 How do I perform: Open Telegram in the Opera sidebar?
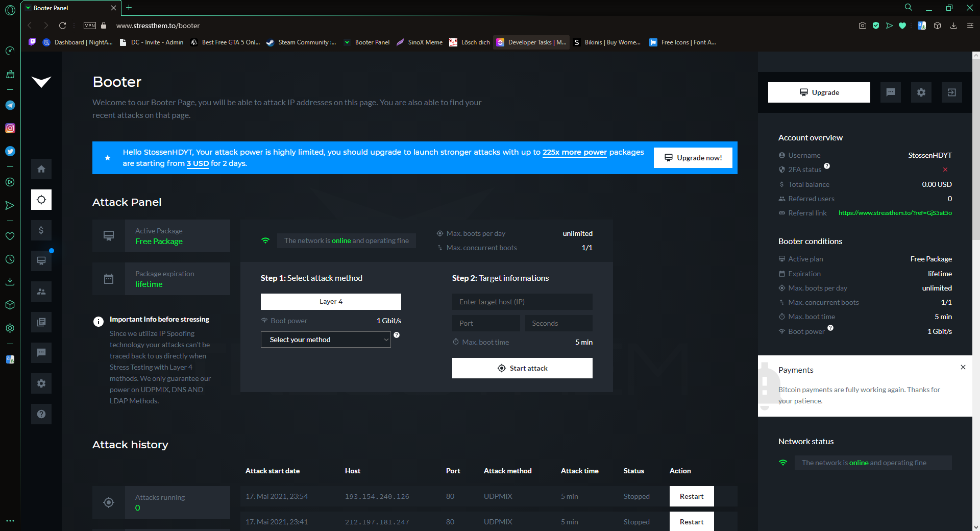coord(10,105)
